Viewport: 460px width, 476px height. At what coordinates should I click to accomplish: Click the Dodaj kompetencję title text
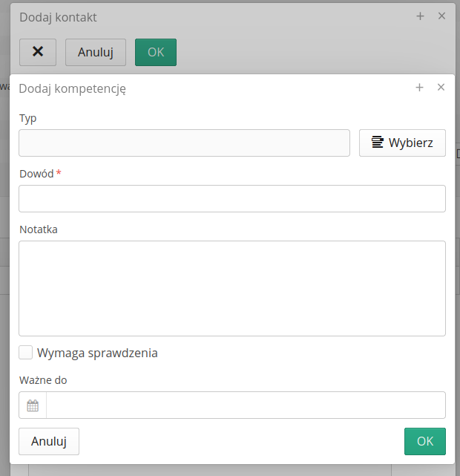point(72,88)
